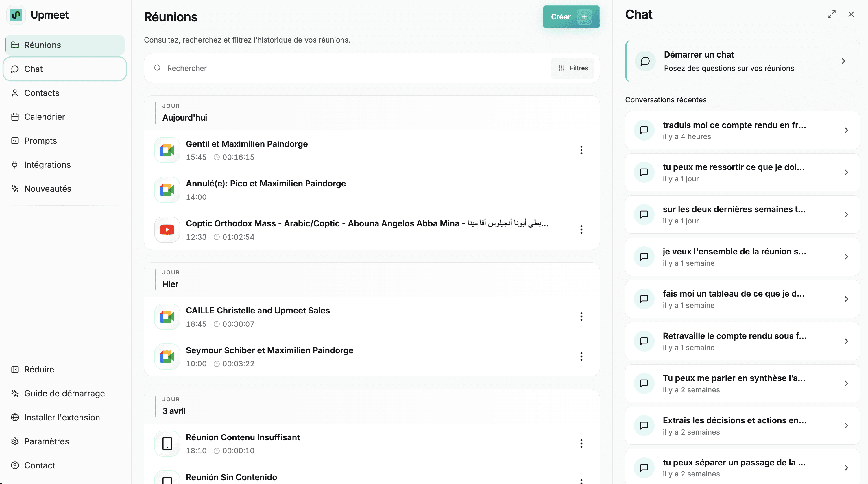Click the speech bubble icon in Démarrer un chat
Screen dimensions: 868x484
(x=645, y=61)
